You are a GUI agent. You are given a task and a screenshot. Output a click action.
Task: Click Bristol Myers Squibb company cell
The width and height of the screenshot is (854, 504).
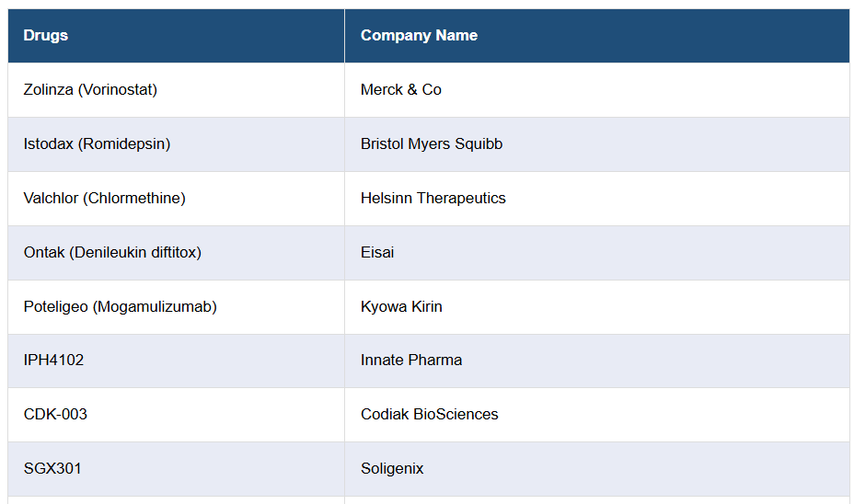coord(432,144)
